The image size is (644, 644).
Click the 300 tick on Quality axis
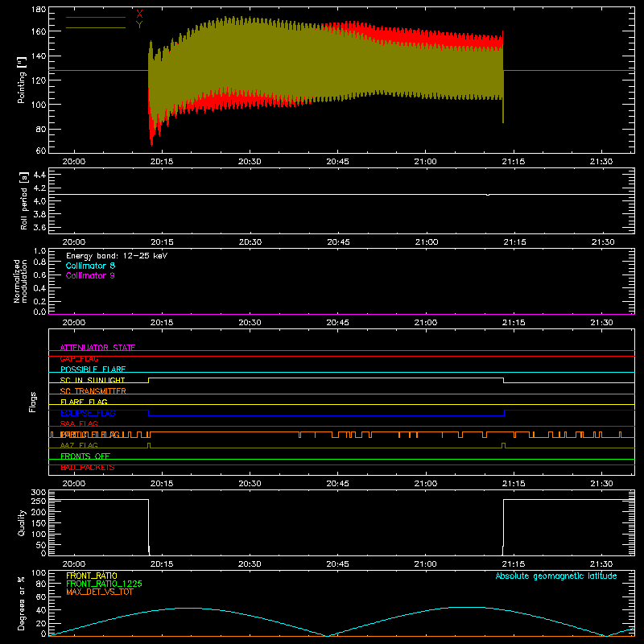click(39, 493)
